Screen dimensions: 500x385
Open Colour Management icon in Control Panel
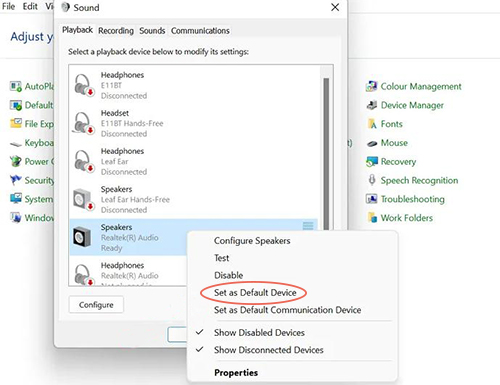pos(371,86)
